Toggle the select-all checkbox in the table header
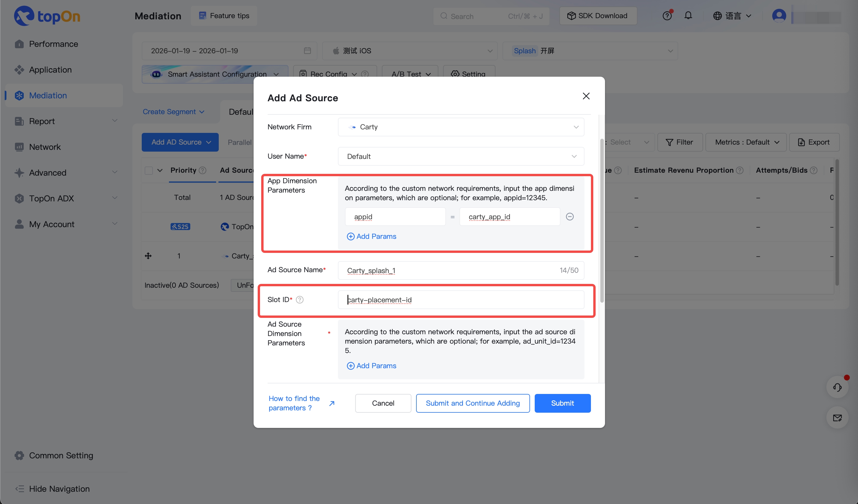The width and height of the screenshot is (858, 504). point(148,170)
